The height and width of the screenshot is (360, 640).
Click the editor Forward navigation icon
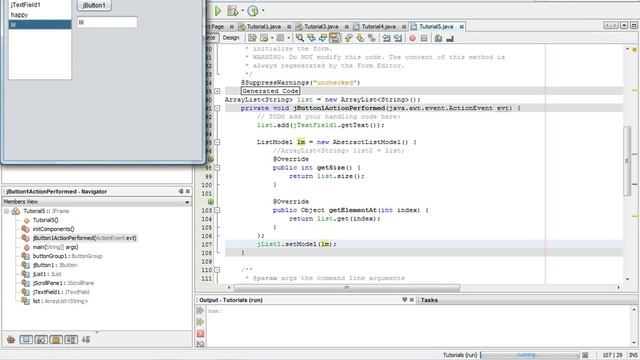pos(280,38)
